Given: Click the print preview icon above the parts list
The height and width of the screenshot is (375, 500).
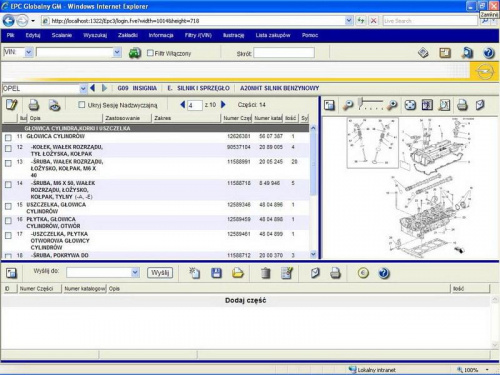Looking at the screenshot, I should (x=55, y=105).
